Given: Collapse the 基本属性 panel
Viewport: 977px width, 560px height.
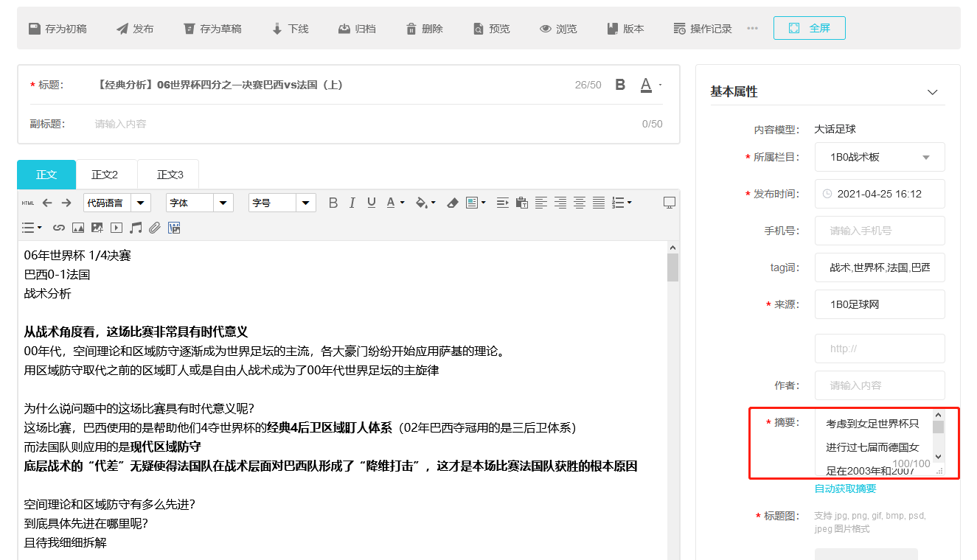Looking at the screenshot, I should pos(933,92).
